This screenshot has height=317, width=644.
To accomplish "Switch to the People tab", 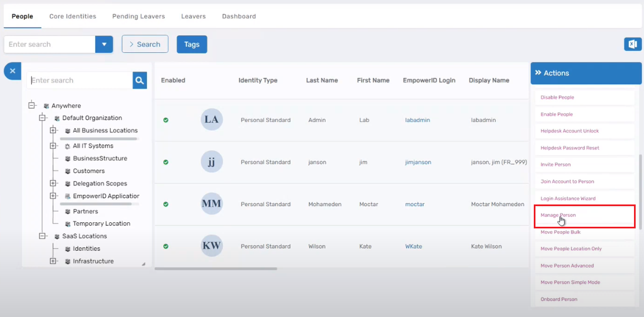I will pyautogui.click(x=22, y=17).
